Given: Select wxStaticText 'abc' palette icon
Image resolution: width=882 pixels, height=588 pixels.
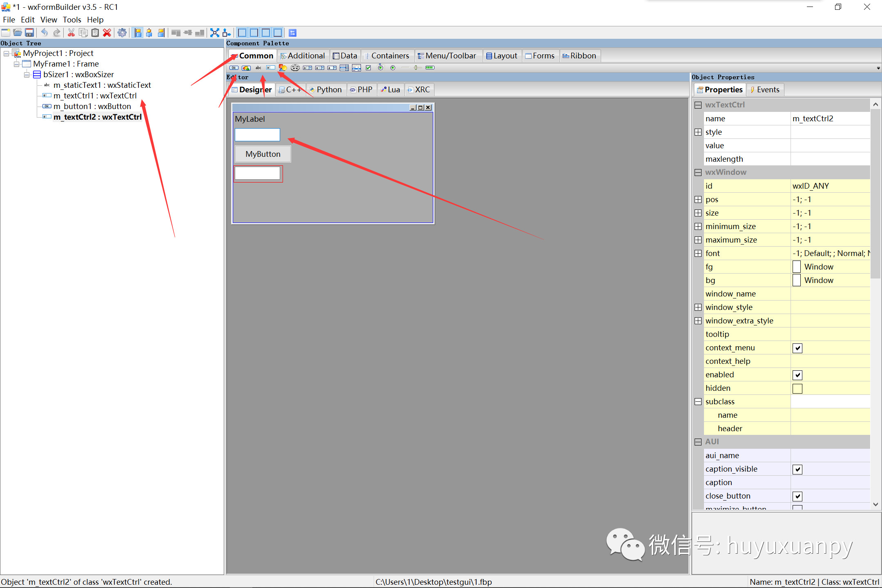Looking at the screenshot, I should 258,68.
